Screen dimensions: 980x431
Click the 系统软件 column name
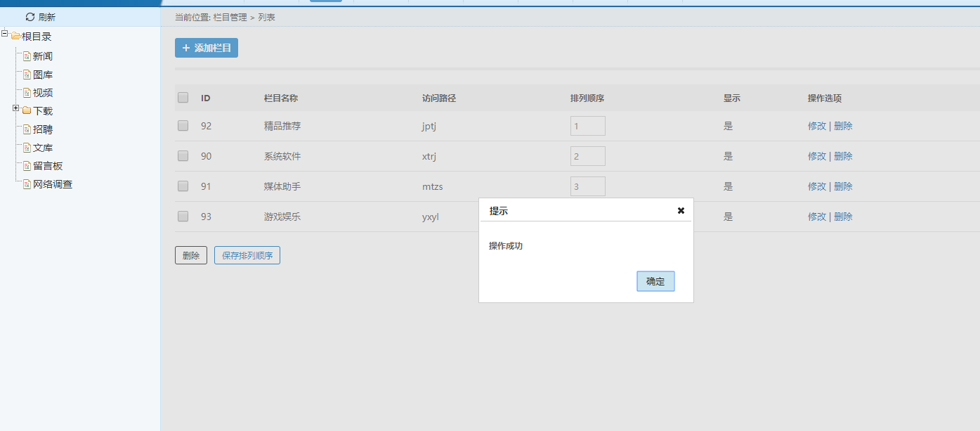pyautogui.click(x=282, y=156)
